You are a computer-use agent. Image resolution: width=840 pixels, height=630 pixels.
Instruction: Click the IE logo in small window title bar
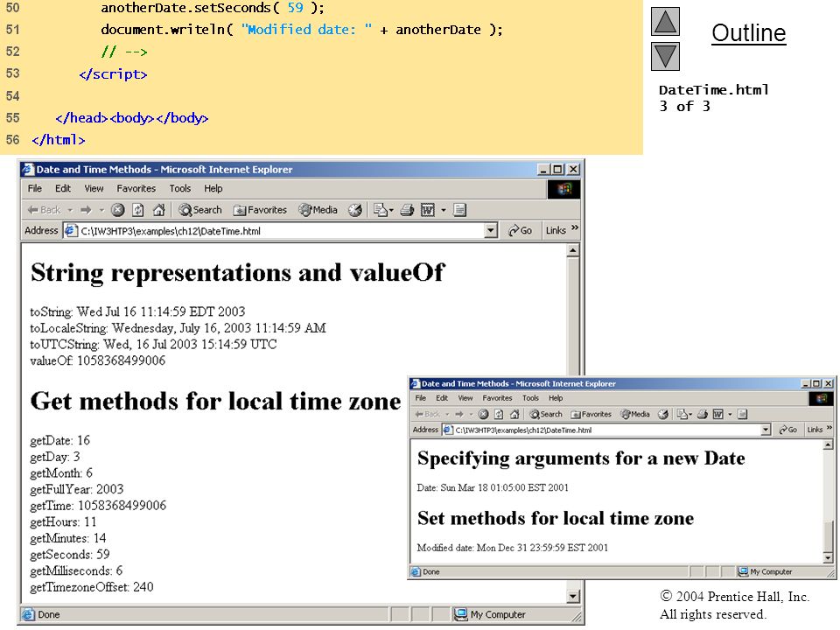tap(415, 383)
